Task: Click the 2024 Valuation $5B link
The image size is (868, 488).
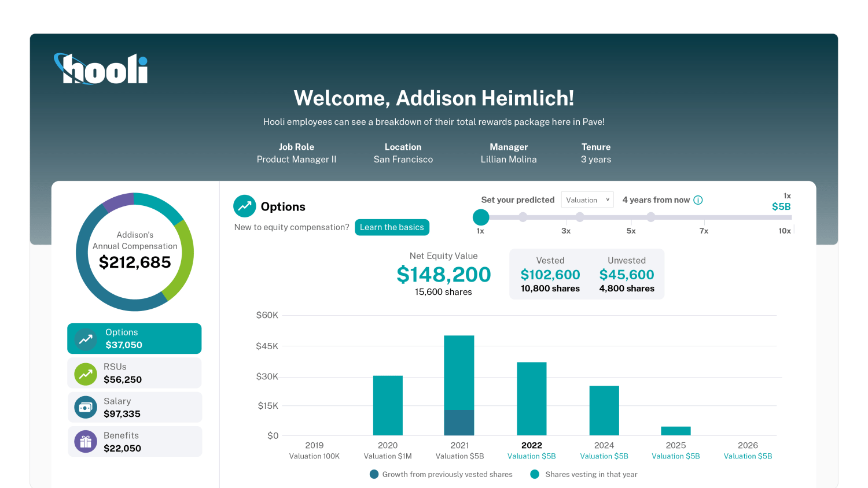Action: click(604, 456)
